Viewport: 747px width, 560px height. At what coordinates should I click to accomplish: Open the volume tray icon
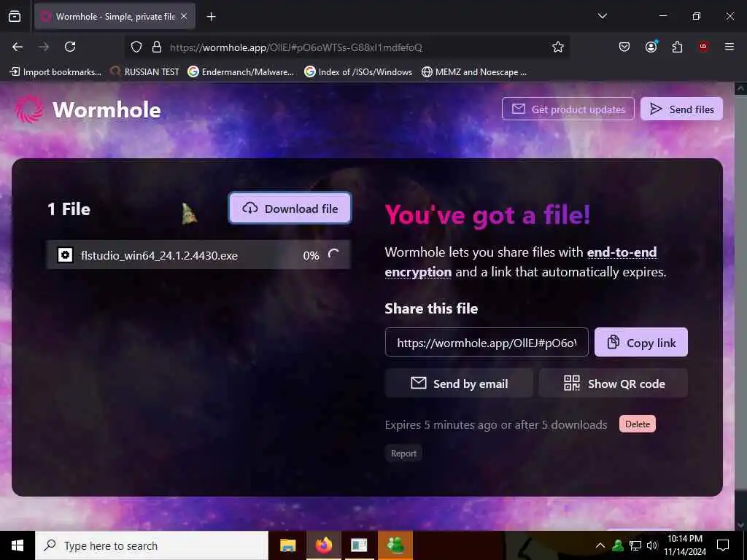tap(651, 545)
